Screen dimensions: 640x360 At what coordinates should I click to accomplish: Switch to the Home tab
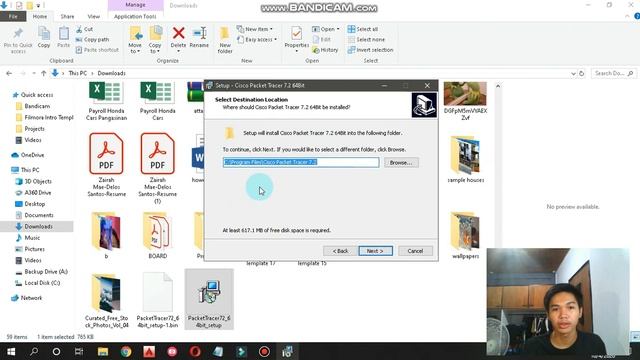pyautogui.click(x=40, y=16)
